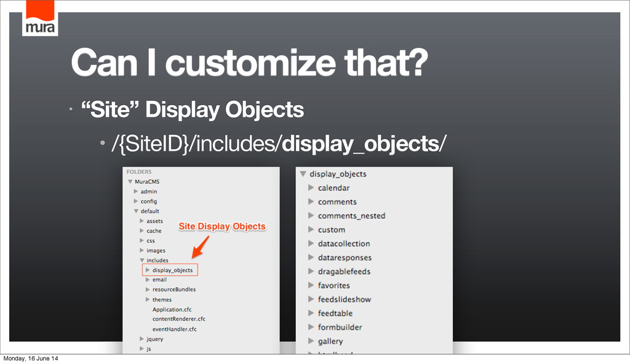Collapse the includes folder triangle

[x=142, y=260]
